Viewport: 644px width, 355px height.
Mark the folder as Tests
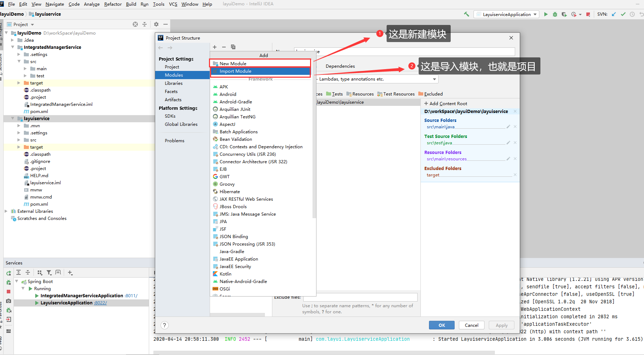click(334, 94)
